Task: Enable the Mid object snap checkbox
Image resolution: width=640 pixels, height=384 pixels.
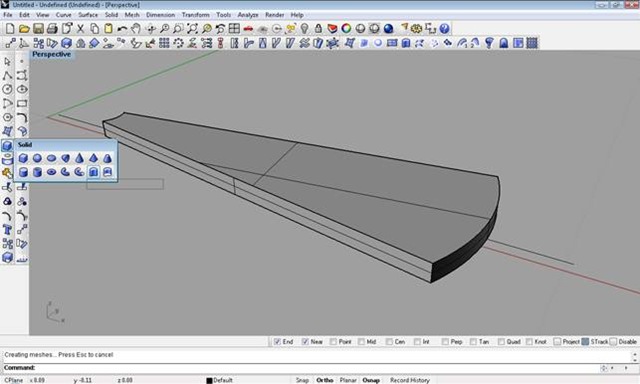Action: tap(361, 342)
